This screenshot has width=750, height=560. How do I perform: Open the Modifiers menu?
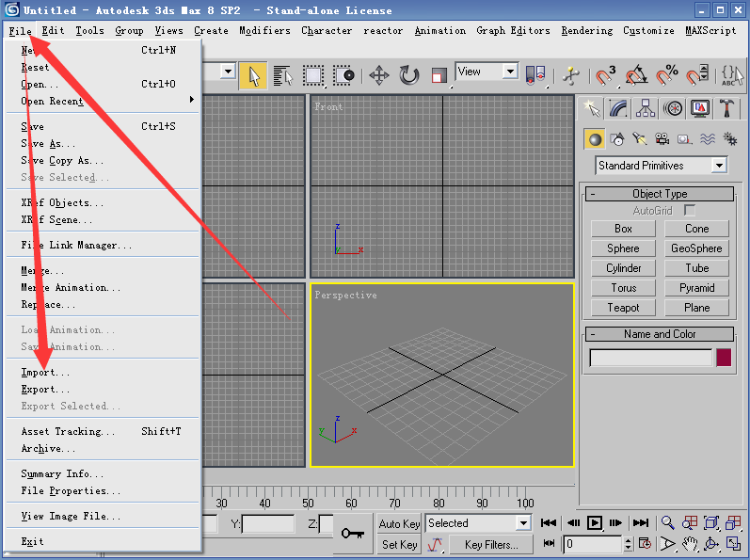pos(264,31)
